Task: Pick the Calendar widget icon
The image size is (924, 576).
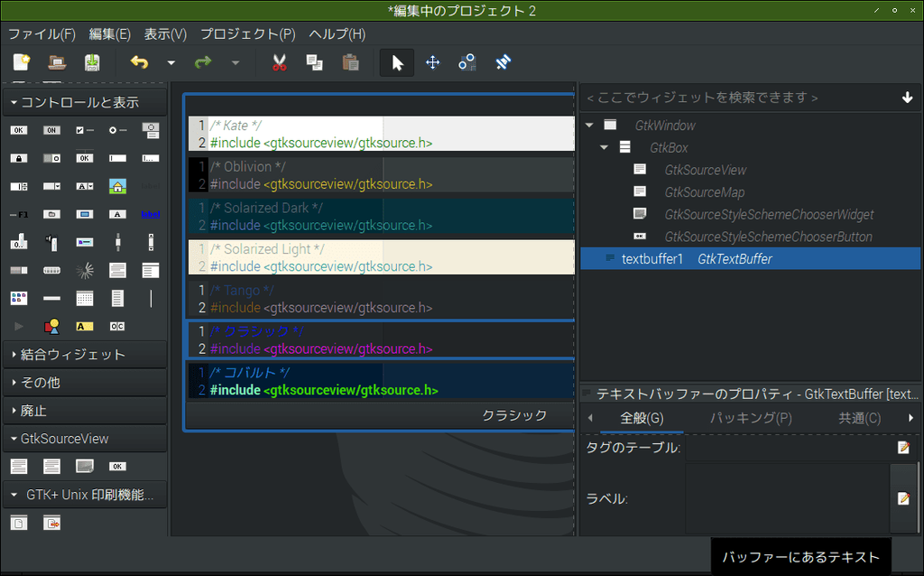Action: coord(85,298)
